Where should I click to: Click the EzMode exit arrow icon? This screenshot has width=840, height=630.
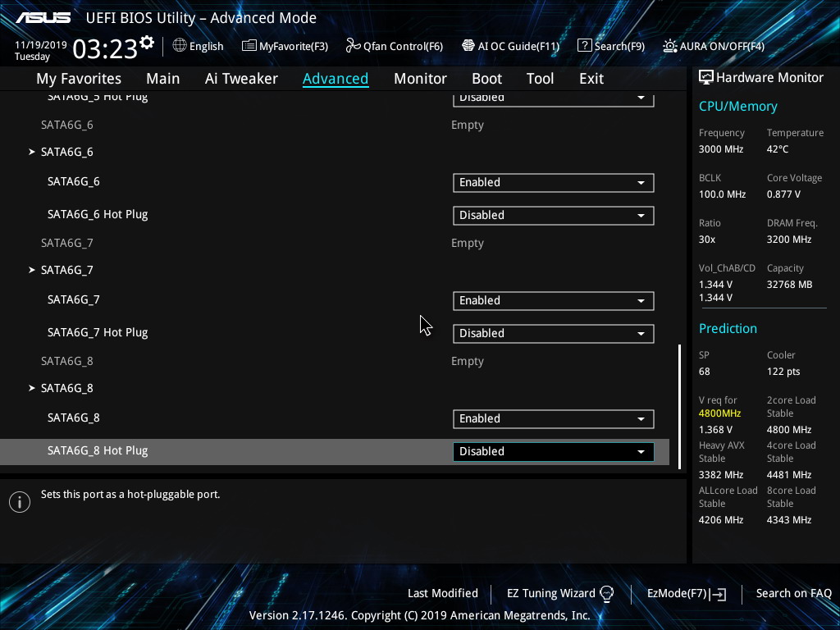click(x=718, y=594)
